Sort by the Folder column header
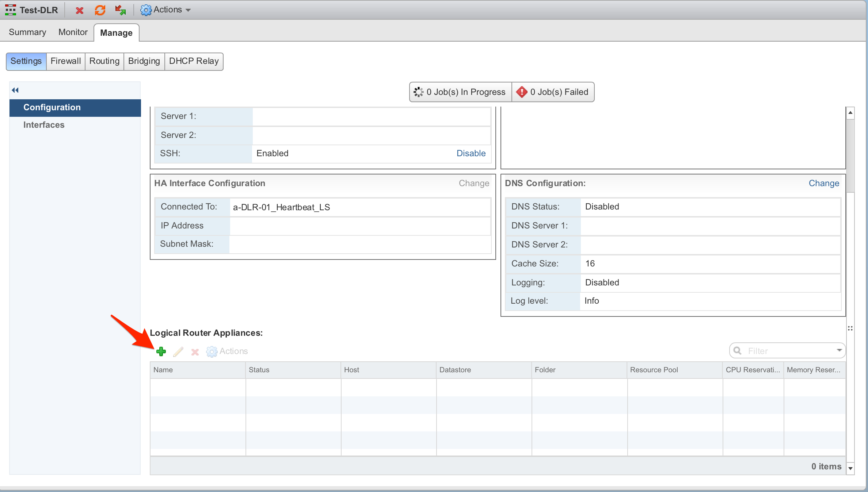Viewport: 868px width, 492px height. tap(579, 370)
